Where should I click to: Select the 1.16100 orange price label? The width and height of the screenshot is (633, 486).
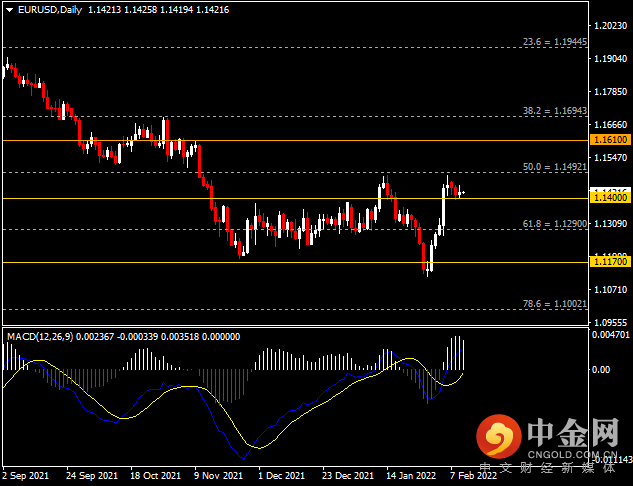pos(610,140)
